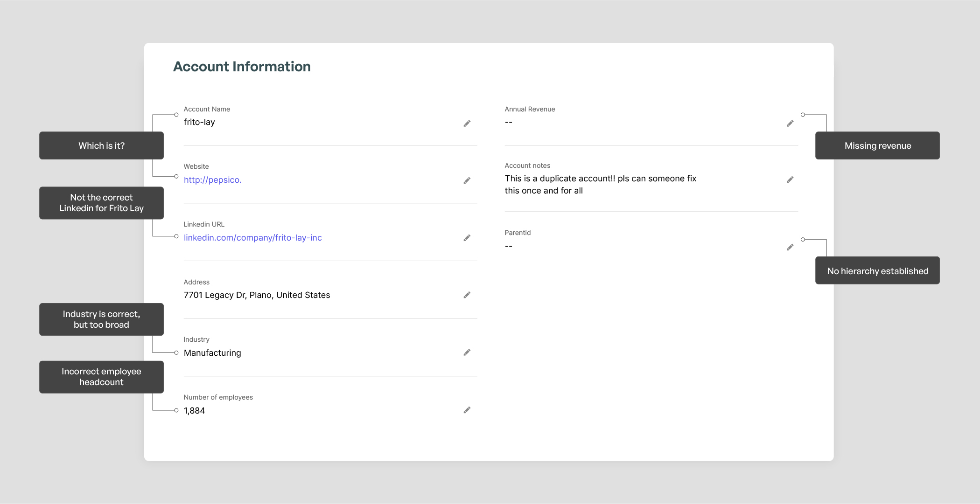Click the Parentid field label
The height and width of the screenshot is (504, 980).
coord(518,233)
